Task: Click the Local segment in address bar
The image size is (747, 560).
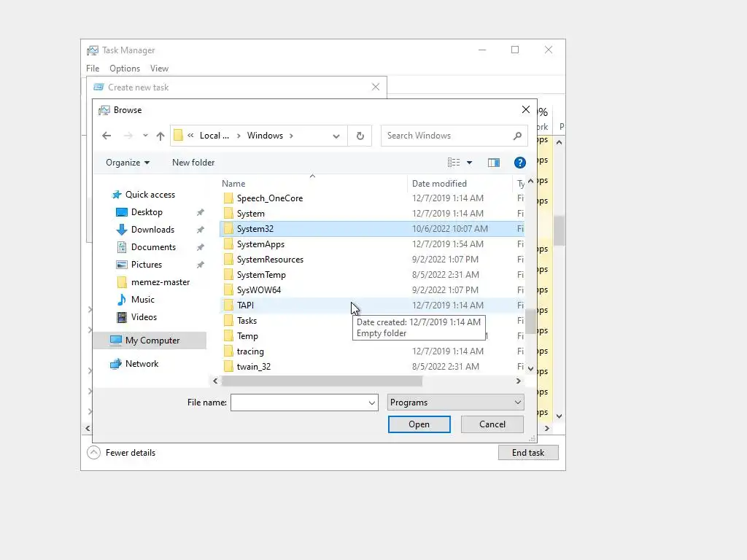Action: 214,136
